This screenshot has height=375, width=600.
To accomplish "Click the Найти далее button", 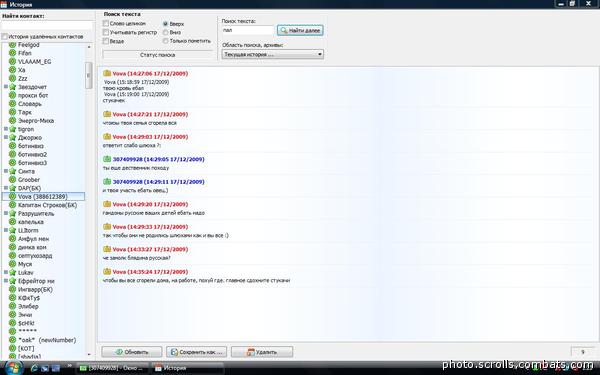I will [x=300, y=30].
